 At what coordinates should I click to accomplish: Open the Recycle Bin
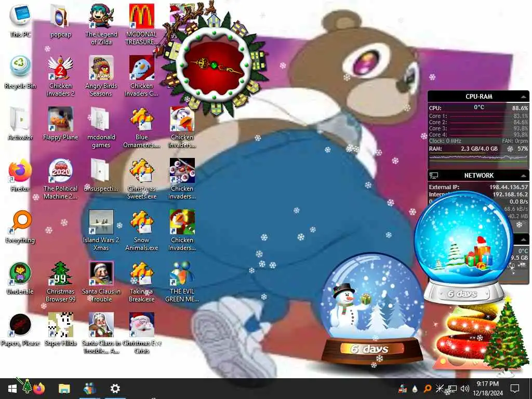[x=20, y=73]
